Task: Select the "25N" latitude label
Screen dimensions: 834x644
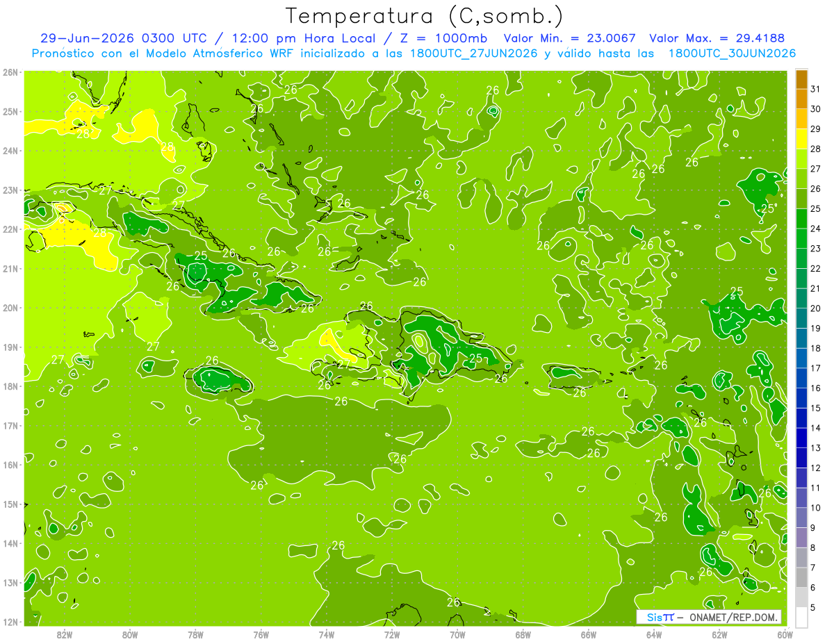Action: 10,111
